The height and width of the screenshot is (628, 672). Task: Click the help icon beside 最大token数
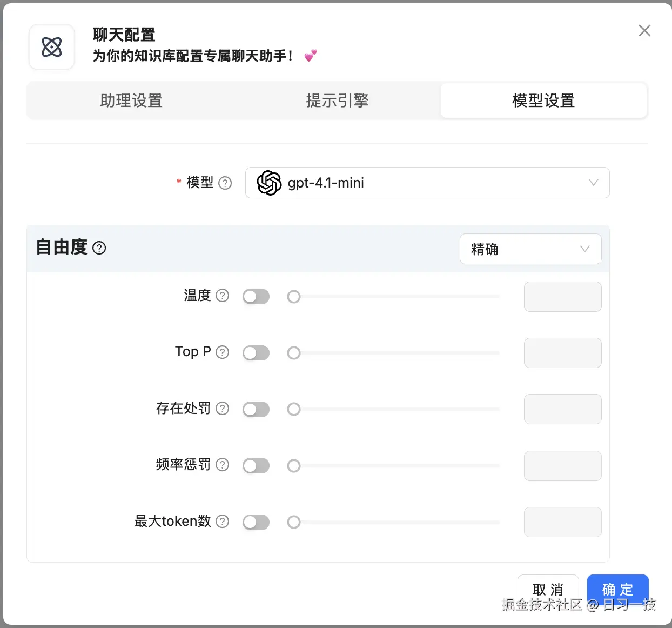223,522
